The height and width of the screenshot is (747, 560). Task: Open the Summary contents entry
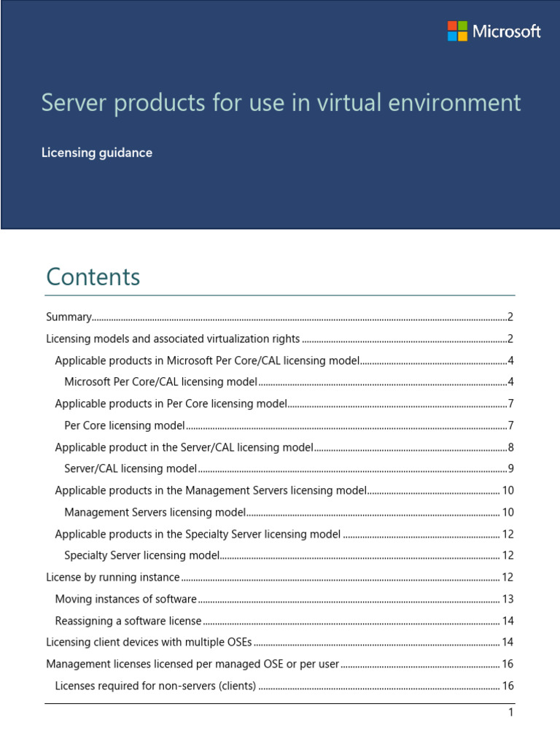pyautogui.click(x=279, y=317)
